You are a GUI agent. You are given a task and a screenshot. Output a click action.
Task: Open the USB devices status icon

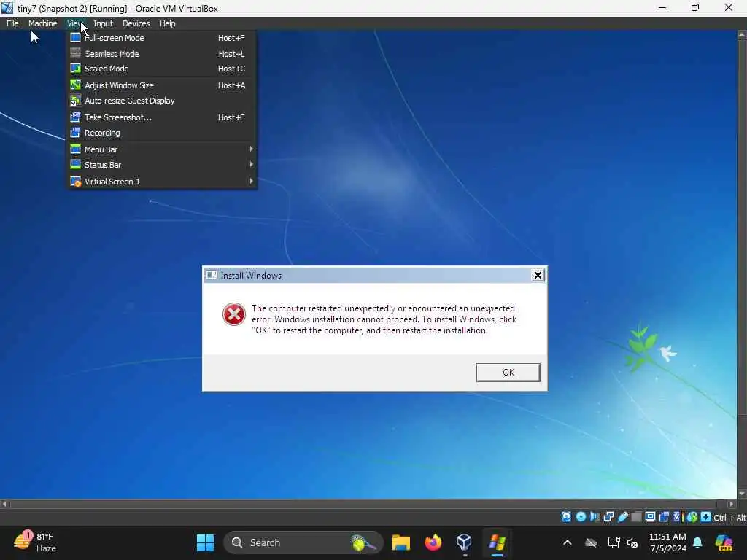tap(623, 517)
